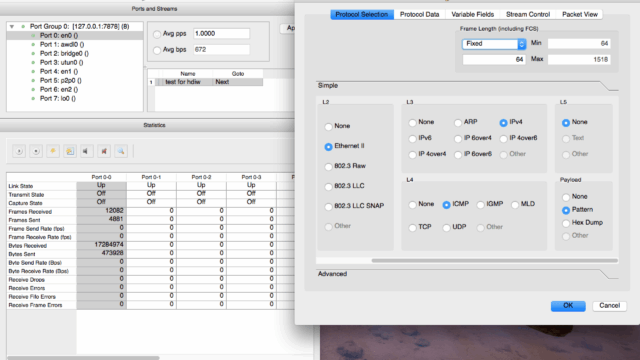Select Port 5: p2p0 in the port tree
The image size is (640, 360).
pyautogui.click(x=60, y=80)
